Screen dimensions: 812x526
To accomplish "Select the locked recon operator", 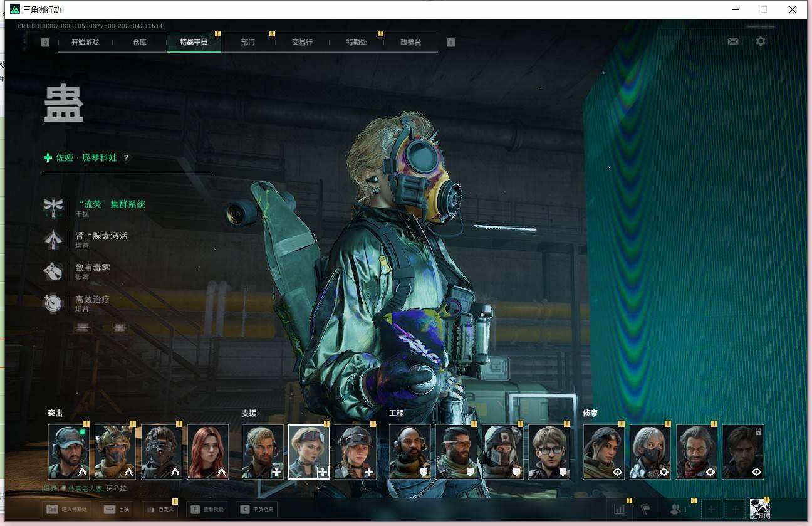I will (743, 452).
